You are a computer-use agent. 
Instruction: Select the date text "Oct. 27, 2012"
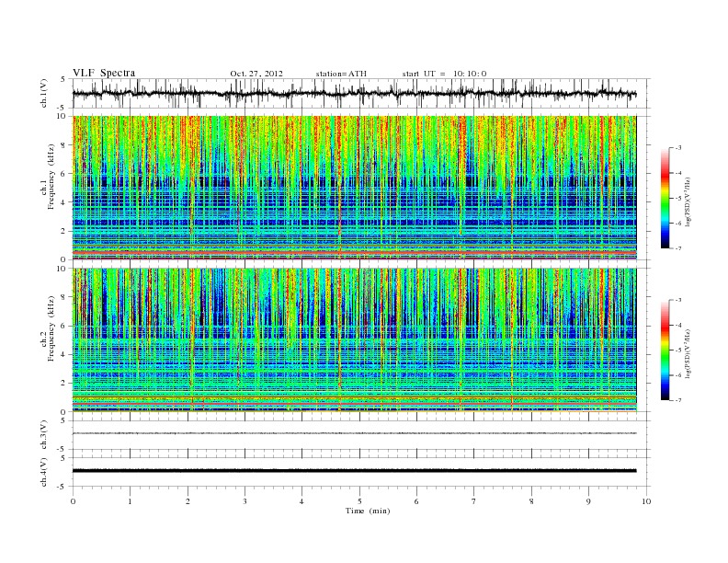(256, 74)
